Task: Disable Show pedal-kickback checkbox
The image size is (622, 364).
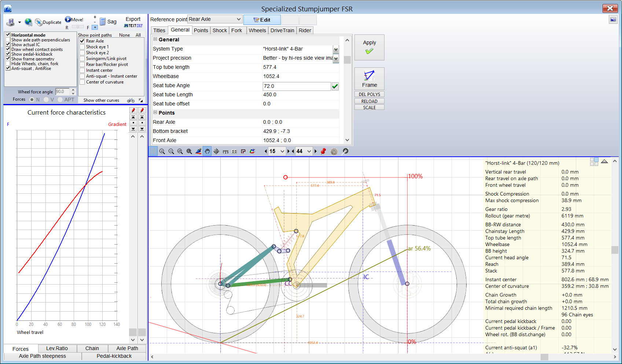Action: point(8,54)
